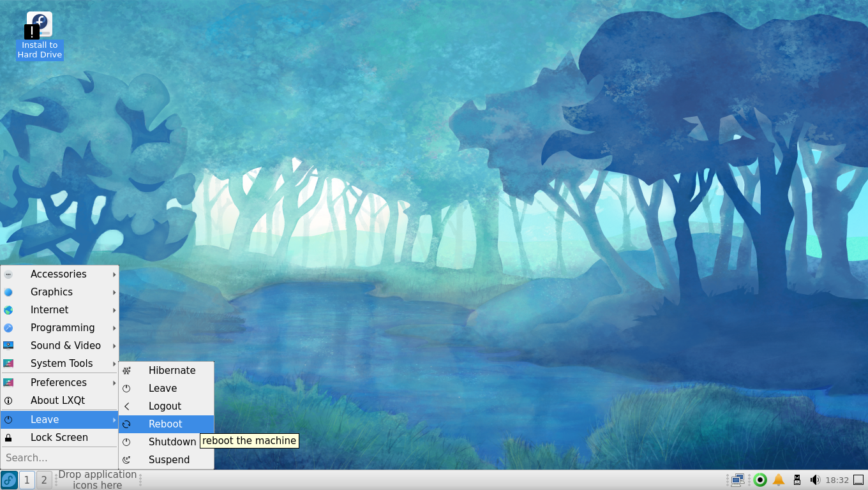This screenshot has height=490, width=868.
Task: Open the System Tools menu category
Action: [59, 363]
